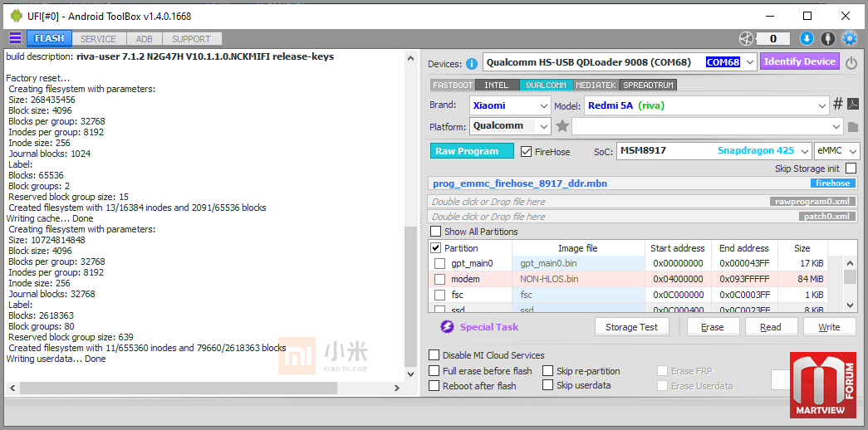The height and width of the screenshot is (430, 868).
Task: Click the Storage Test button
Action: tap(631, 327)
